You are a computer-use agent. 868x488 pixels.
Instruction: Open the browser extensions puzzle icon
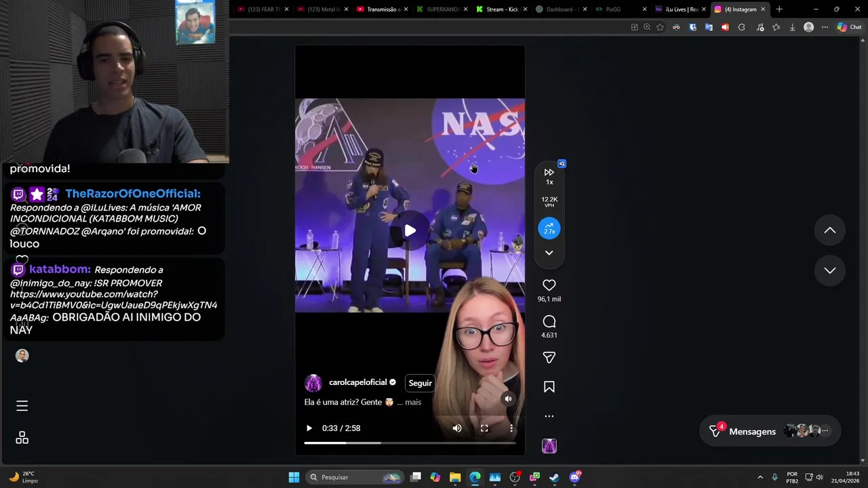(741, 27)
